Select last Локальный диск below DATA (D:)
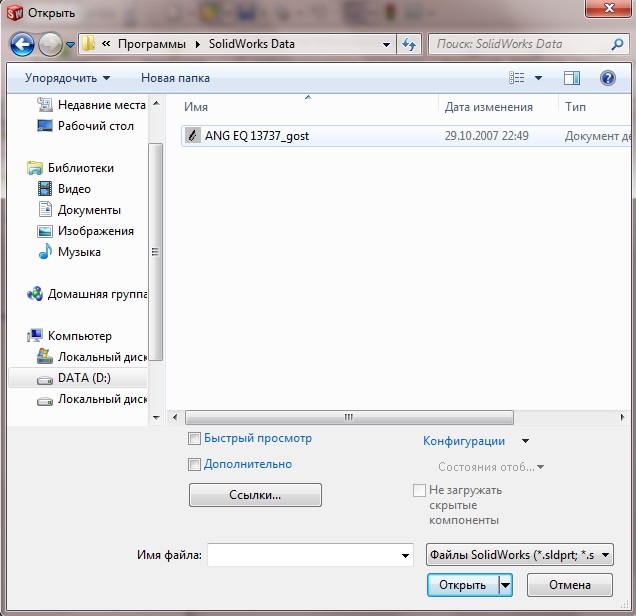This screenshot has height=616, width=636. 92,399
